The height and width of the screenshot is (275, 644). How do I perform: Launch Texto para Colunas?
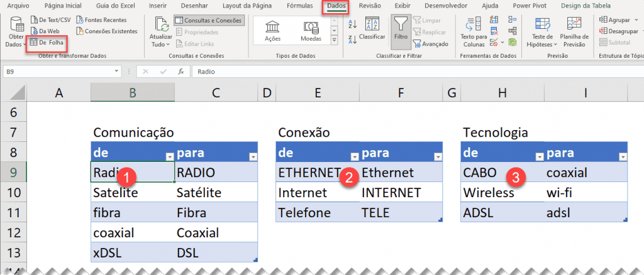tap(474, 32)
